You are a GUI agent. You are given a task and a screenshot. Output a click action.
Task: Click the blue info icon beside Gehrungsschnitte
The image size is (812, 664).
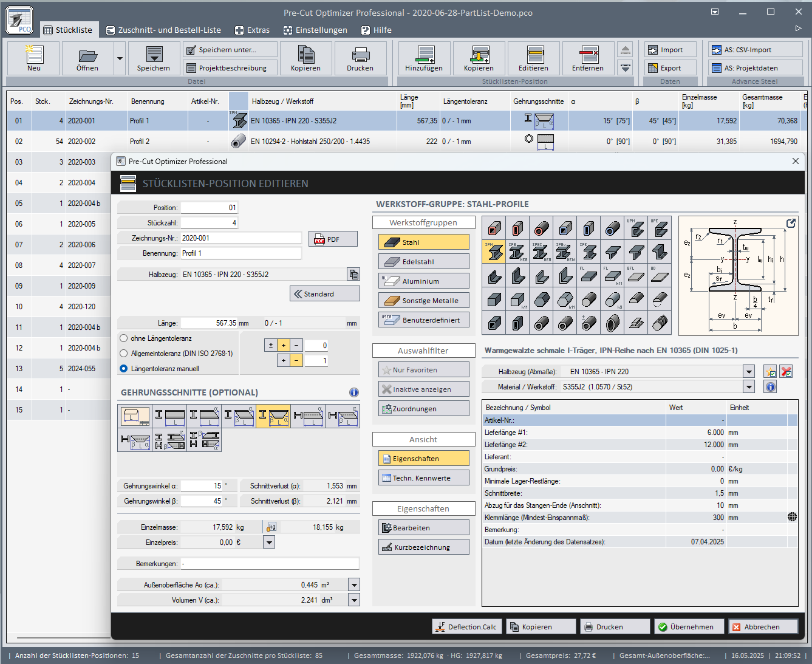pyautogui.click(x=354, y=392)
